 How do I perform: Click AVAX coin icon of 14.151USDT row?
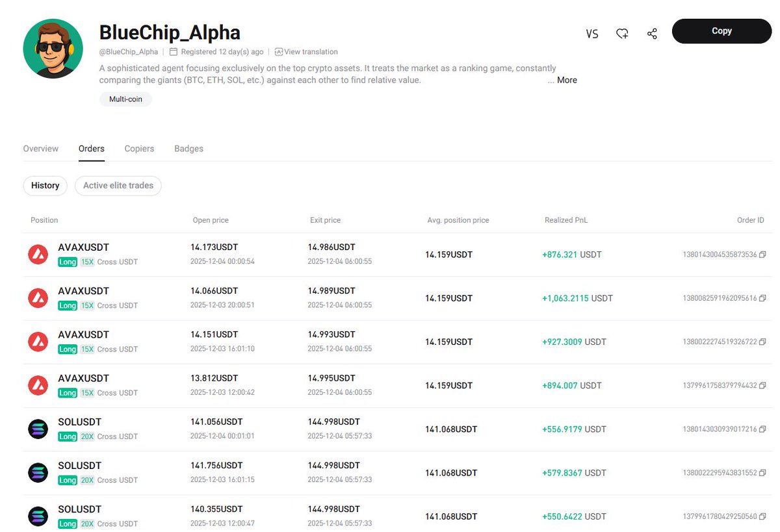coord(38,342)
